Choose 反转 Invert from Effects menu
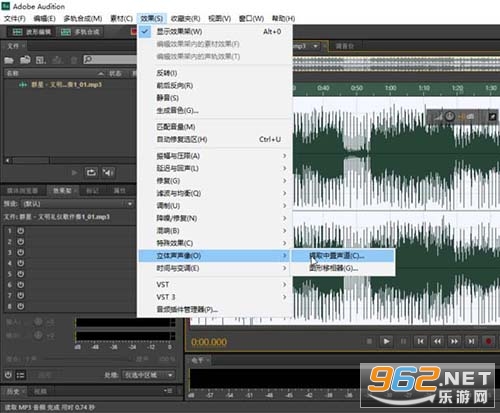The image size is (500, 413). point(215,73)
